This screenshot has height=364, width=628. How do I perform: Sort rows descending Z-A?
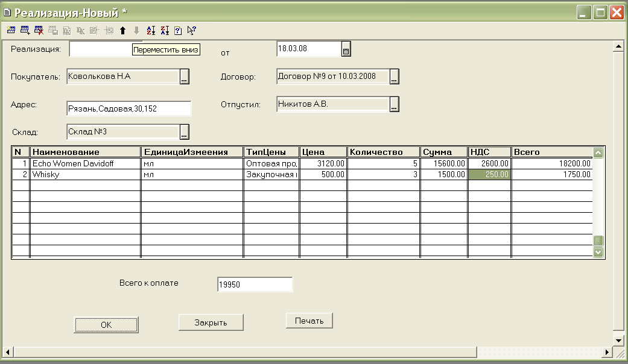(x=164, y=30)
